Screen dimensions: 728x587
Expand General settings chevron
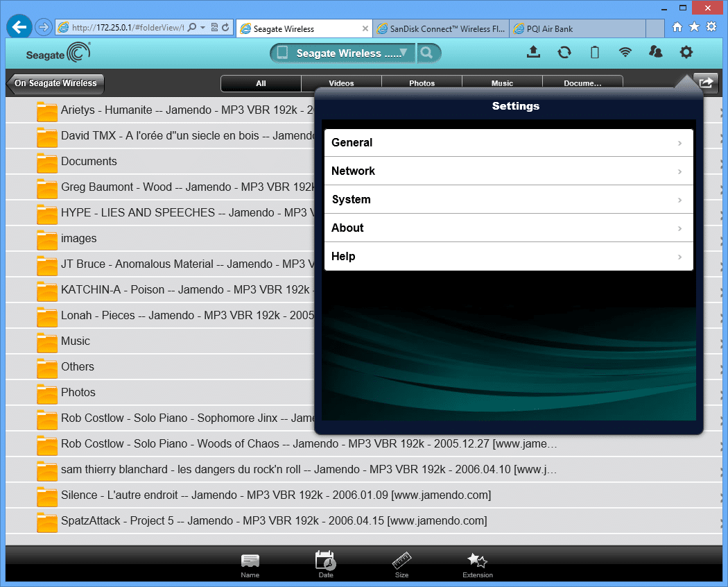click(679, 143)
